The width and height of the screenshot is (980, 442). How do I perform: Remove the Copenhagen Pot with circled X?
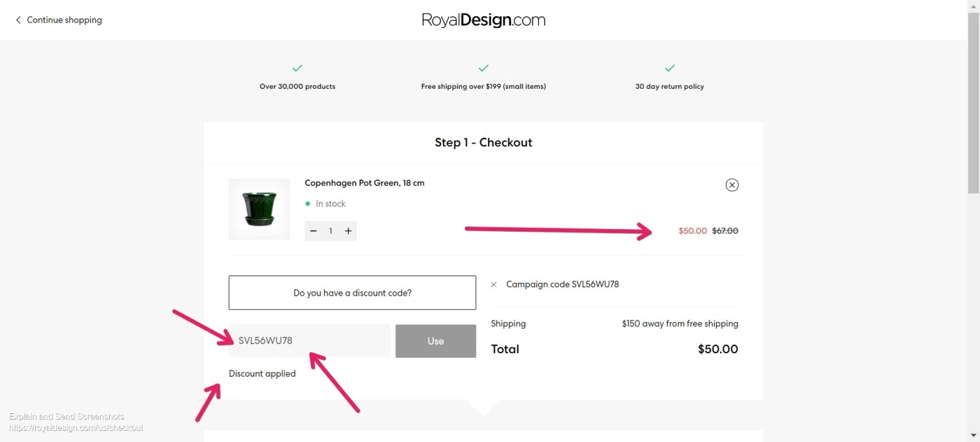(732, 185)
